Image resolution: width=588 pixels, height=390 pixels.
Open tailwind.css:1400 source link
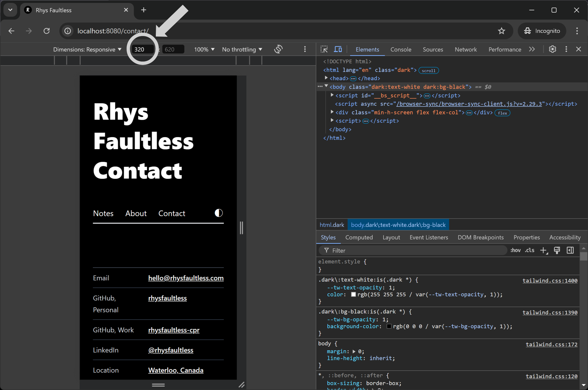pos(550,281)
